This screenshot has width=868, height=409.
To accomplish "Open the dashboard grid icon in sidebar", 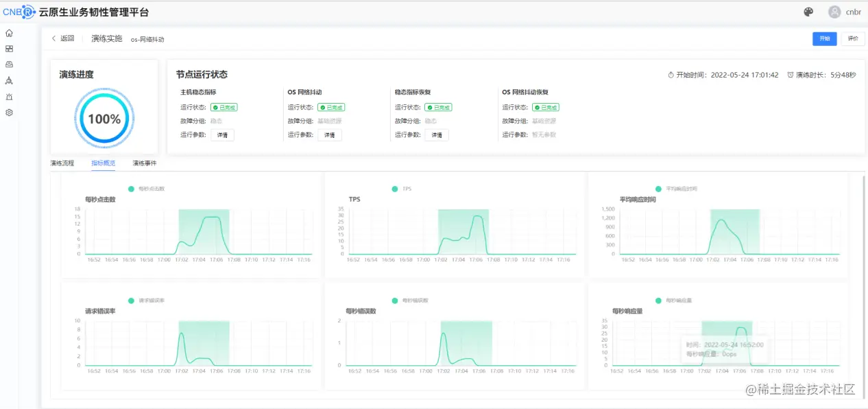I will 9,49.
